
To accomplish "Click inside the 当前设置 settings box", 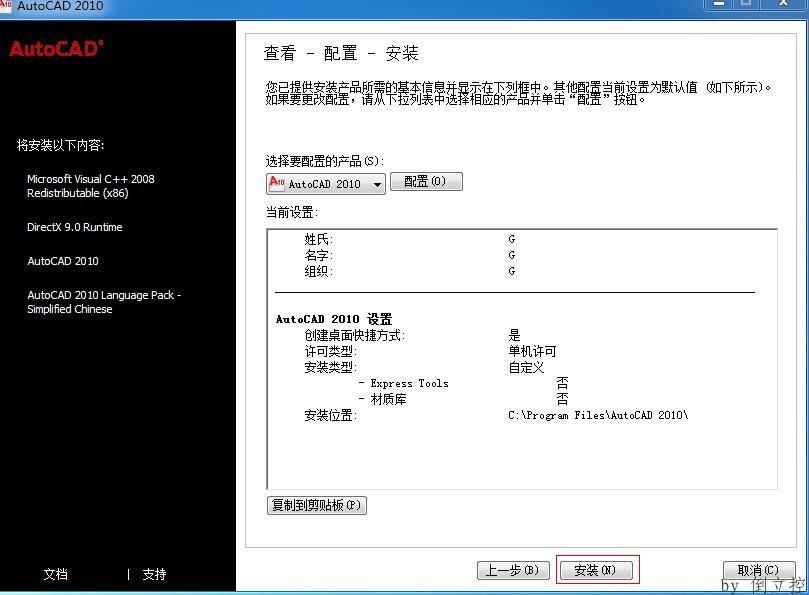I will [x=520, y=460].
